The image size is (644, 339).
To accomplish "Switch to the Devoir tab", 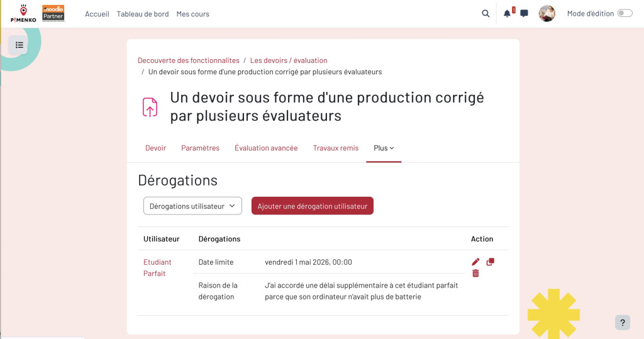I will click(156, 148).
